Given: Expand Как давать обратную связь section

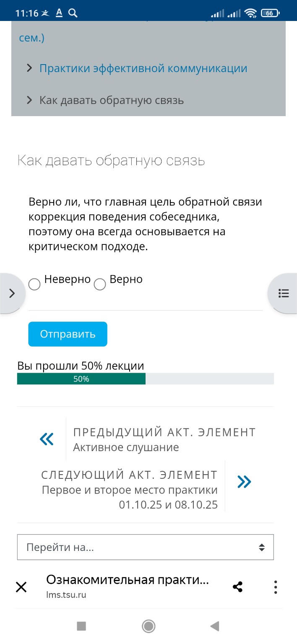Looking at the screenshot, I should click(x=111, y=100).
